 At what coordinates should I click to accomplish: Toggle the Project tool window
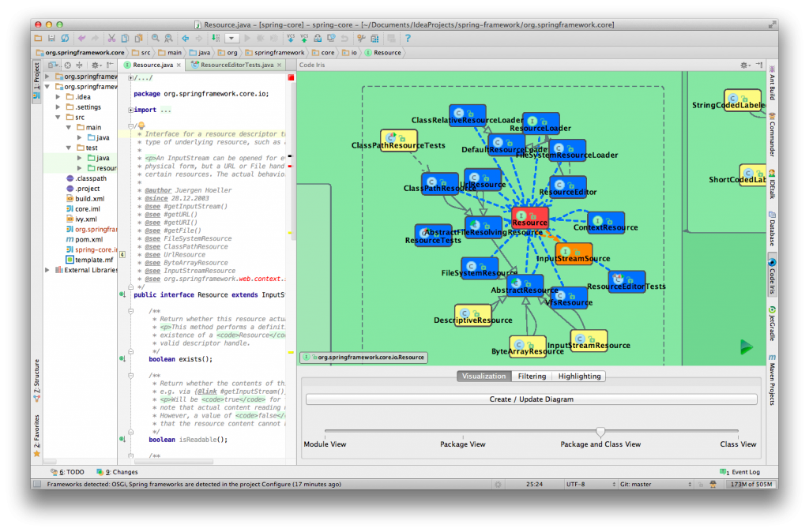coord(36,75)
